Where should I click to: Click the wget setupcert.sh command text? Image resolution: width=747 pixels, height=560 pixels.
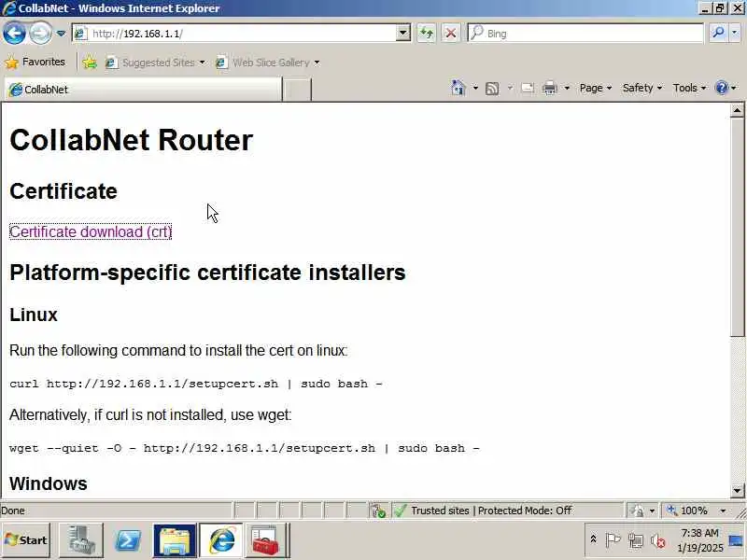[x=245, y=448]
